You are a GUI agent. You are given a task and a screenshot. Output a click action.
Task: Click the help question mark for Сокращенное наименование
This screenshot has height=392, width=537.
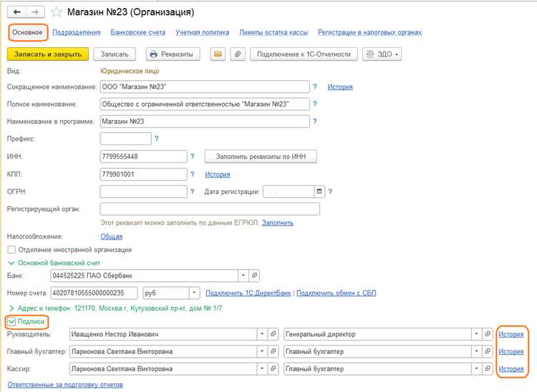[315, 87]
